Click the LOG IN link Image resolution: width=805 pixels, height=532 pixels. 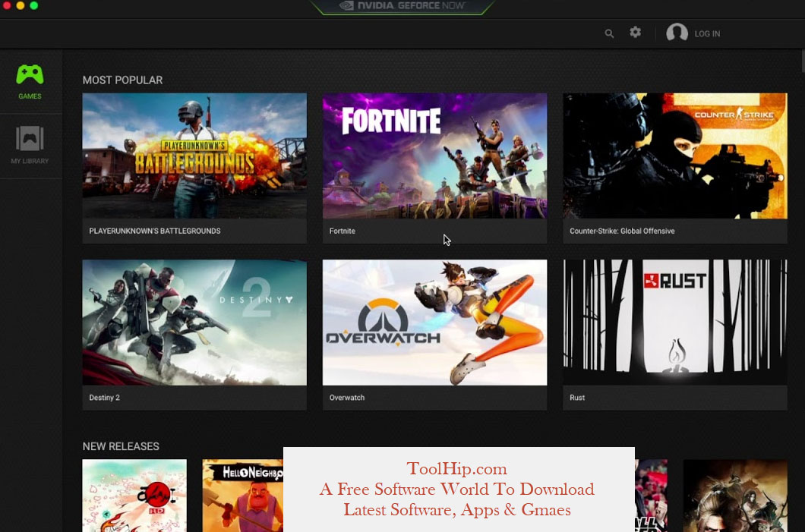707,34
